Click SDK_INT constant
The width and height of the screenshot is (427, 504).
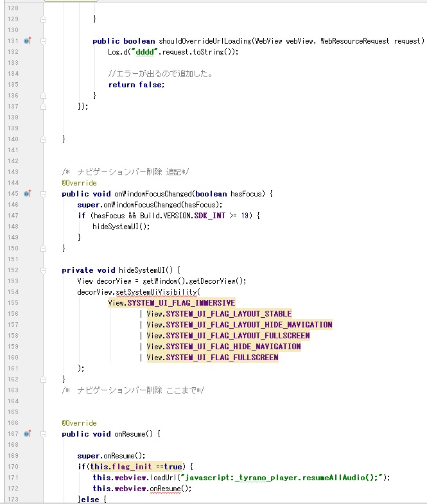(209, 216)
